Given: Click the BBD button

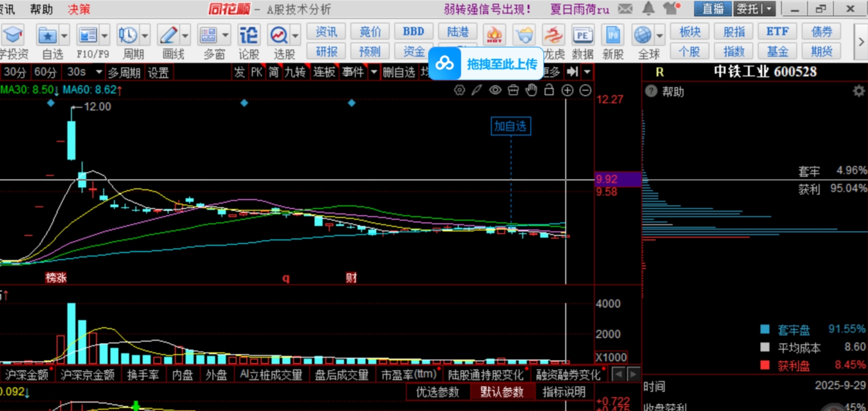Looking at the screenshot, I should click(x=414, y=31).
